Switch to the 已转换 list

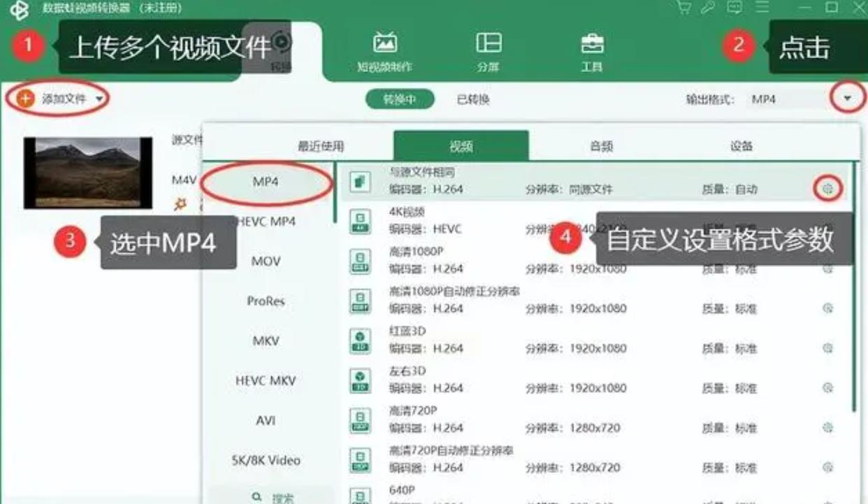473,99
